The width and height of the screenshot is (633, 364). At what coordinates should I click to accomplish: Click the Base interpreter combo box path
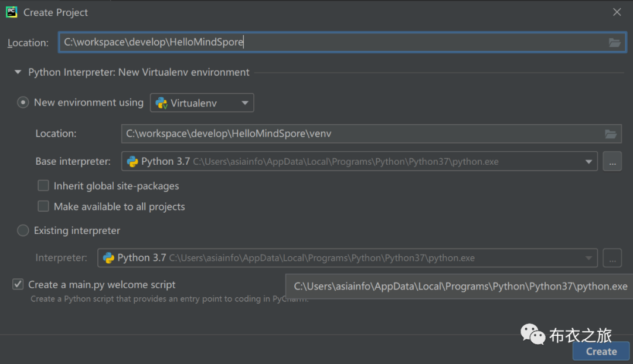(x=359, y=161)
